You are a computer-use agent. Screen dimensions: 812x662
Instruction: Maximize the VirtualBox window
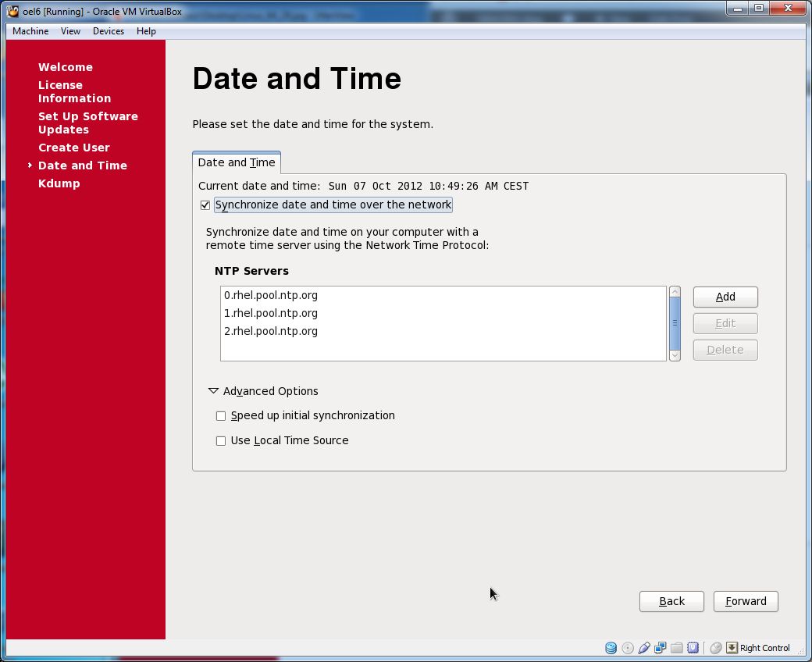coord(759,9)
